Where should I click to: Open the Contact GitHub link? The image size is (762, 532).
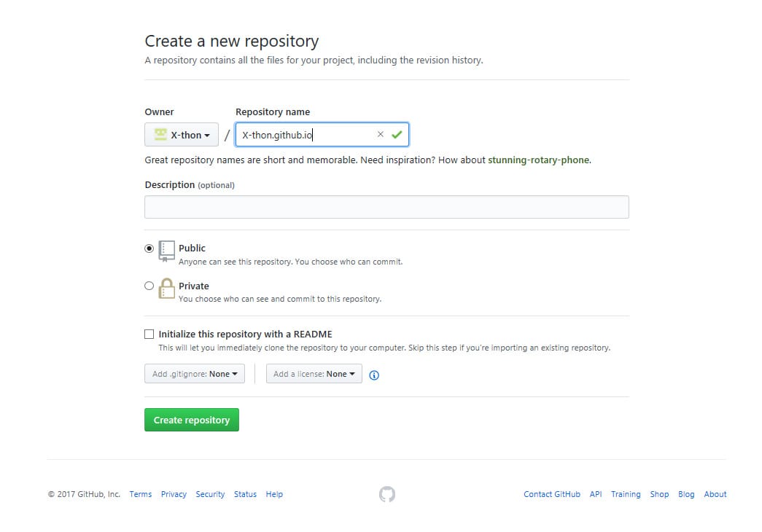pos(551,494)
